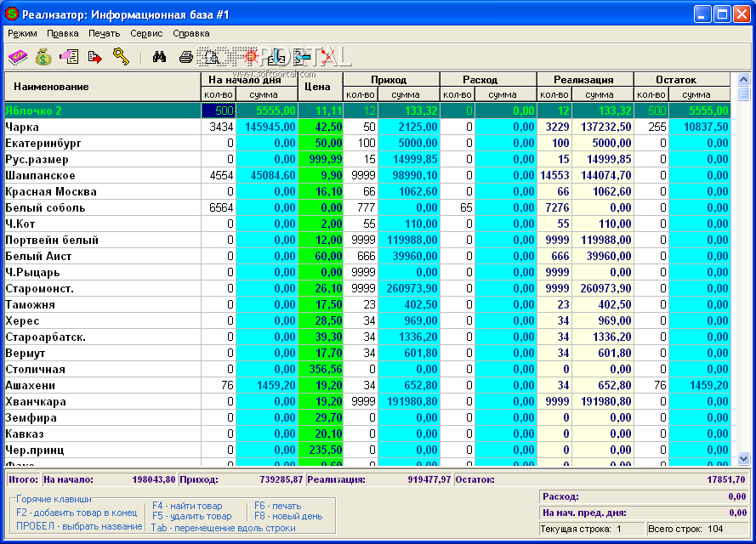Click the money bag toolbar icon

pos(43,57)
